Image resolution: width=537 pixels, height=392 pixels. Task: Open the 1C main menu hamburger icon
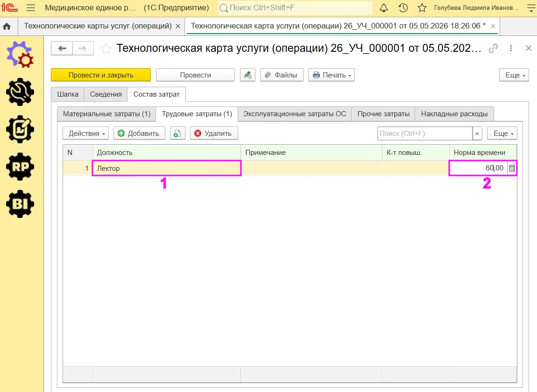(31, 7)
